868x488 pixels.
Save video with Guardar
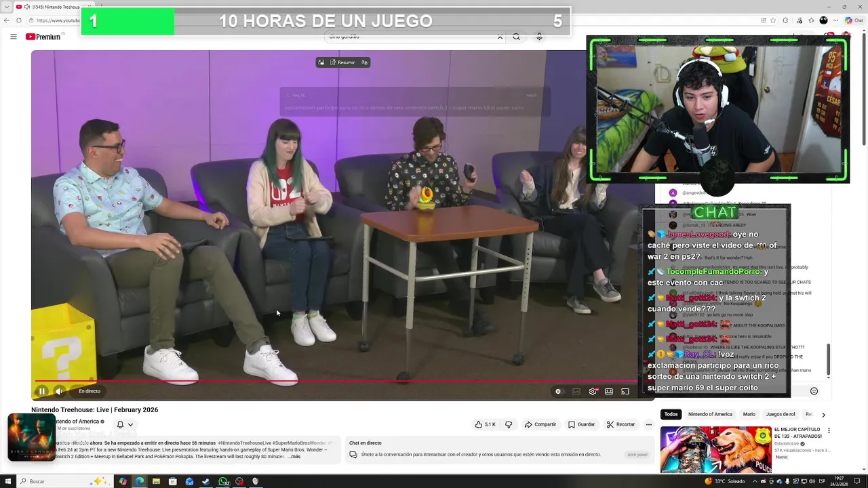point(582,424)
